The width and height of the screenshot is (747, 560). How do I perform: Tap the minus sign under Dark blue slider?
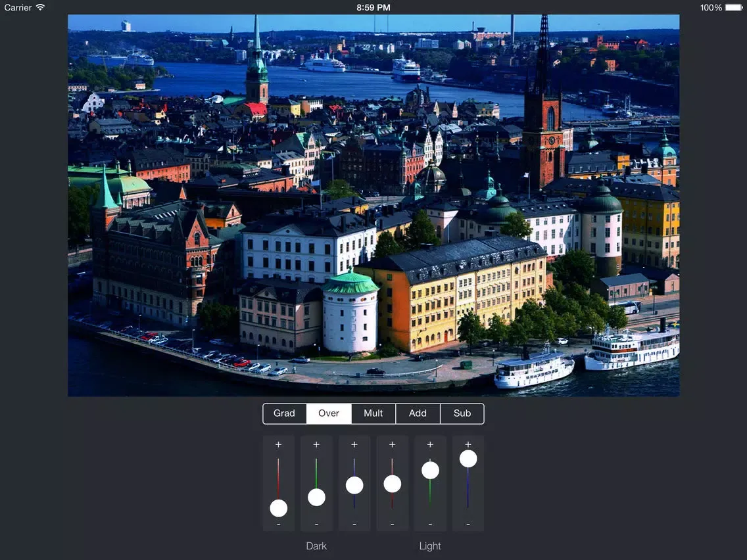click(354, 525)
